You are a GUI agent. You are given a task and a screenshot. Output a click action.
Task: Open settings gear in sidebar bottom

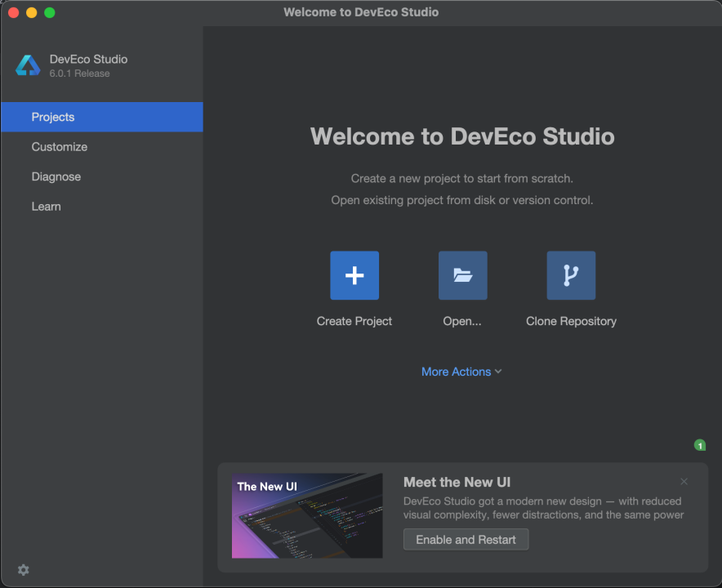point(24,570)
